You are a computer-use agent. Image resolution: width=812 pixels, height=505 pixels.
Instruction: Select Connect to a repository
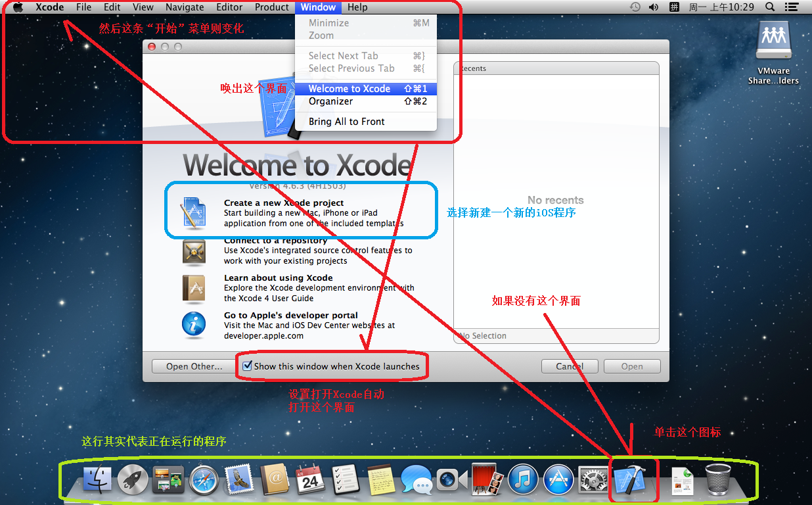click(297, 251)
